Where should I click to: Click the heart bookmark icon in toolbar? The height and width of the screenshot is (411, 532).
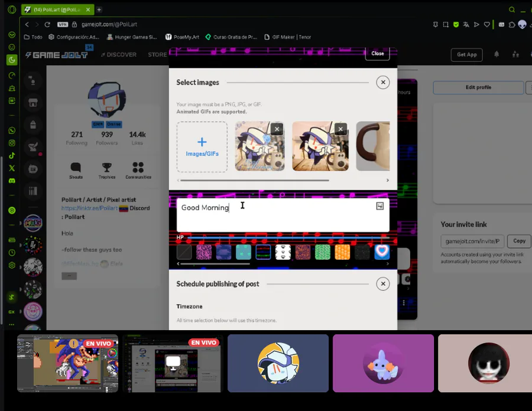pyautogui.click(x=487, y=24)
